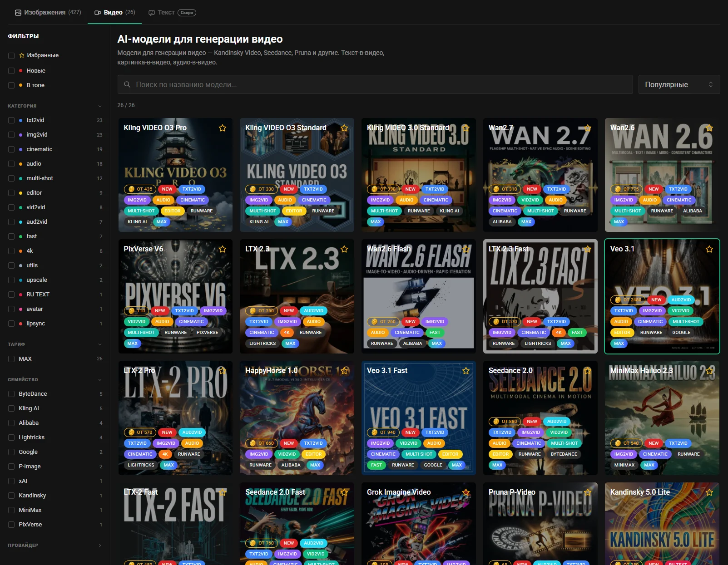This screenshot has height=565, width=728.
Task: Add Seedance 2.0 to favorites star
Action: 588,371
